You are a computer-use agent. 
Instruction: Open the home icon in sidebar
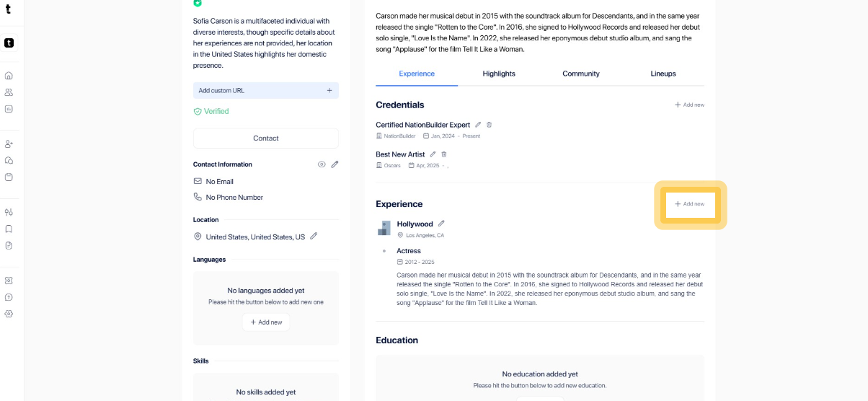(9, 76)
